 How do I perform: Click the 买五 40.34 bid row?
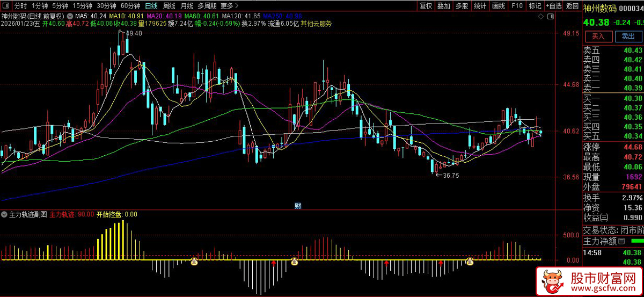(x=613, y=136)
